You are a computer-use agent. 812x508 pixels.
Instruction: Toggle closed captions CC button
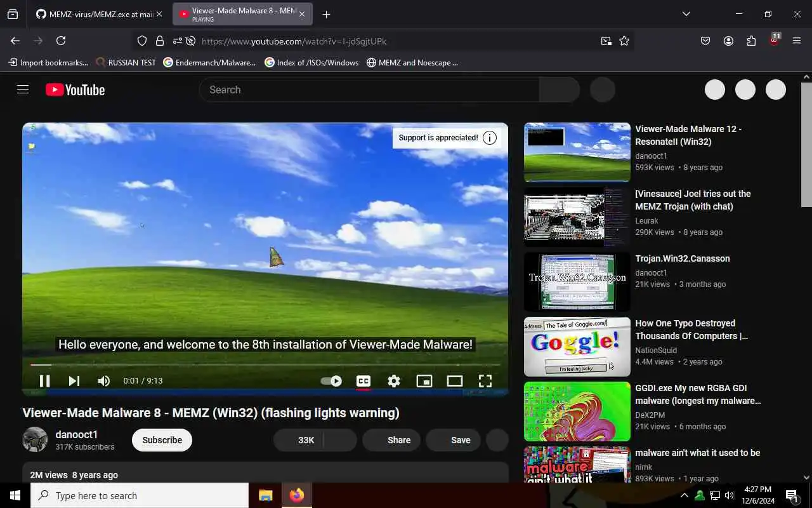(x=363, y=381)
